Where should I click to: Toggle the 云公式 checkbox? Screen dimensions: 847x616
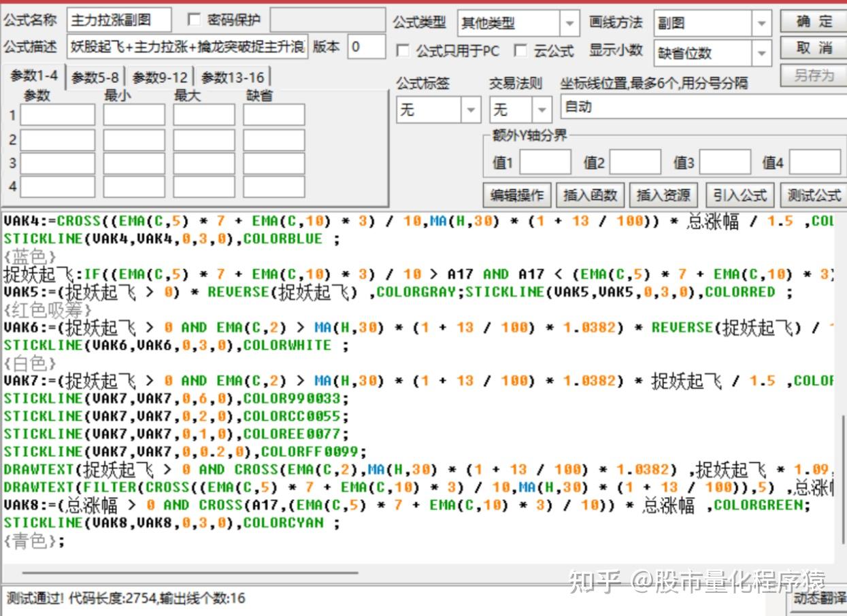[520, 51]
